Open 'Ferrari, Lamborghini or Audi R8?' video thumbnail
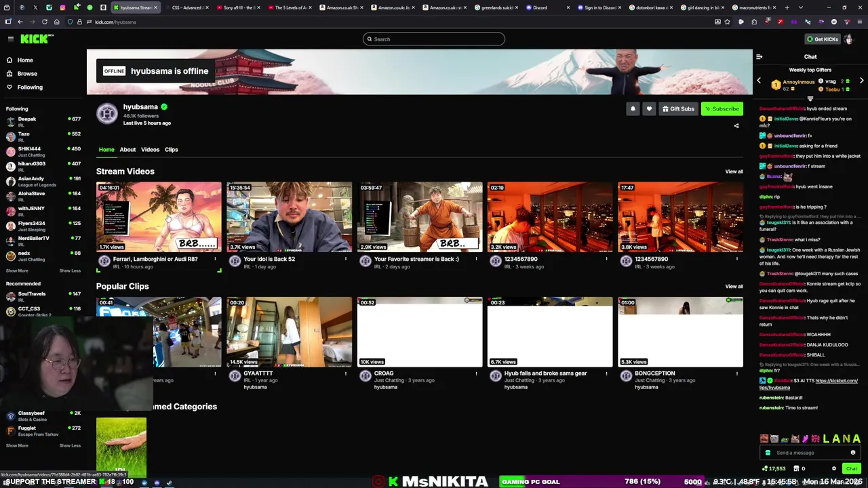 coord(159,217)
